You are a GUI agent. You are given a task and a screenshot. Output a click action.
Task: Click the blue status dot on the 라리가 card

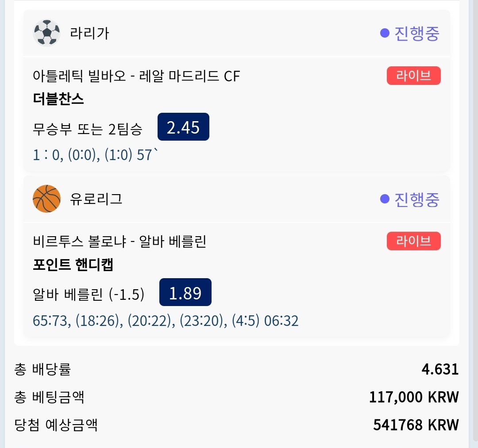(x=385, y=33)
